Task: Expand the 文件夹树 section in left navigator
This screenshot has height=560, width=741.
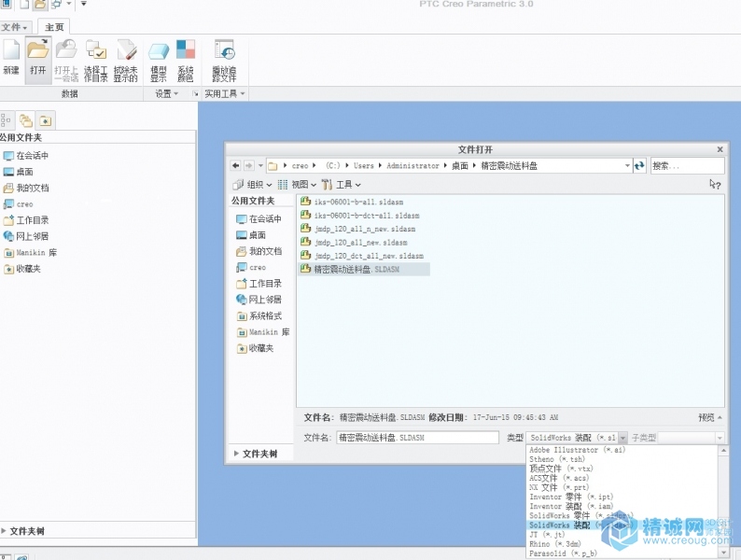Action: click(x=22, y=531)
